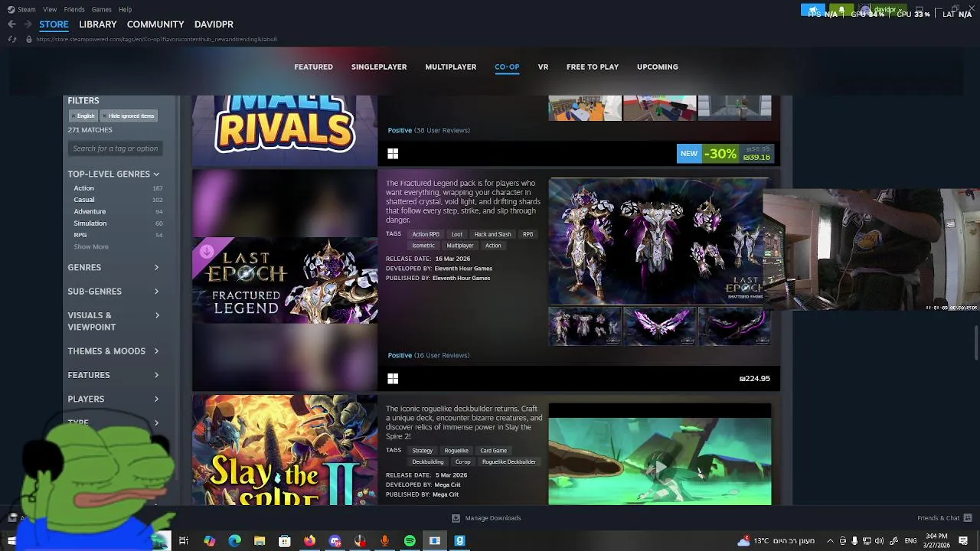Click the Action RPG tag on Last Epoch
980x551 pixels.
coord(426,234)
